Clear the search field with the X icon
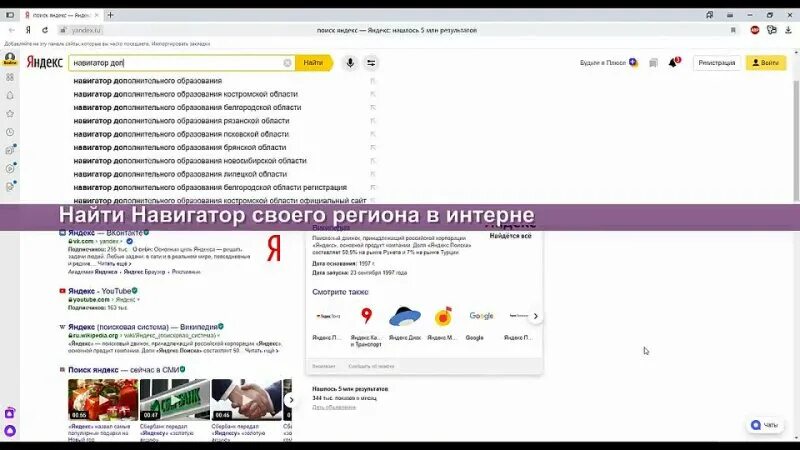The image size is (800, 450). point(287,63)
